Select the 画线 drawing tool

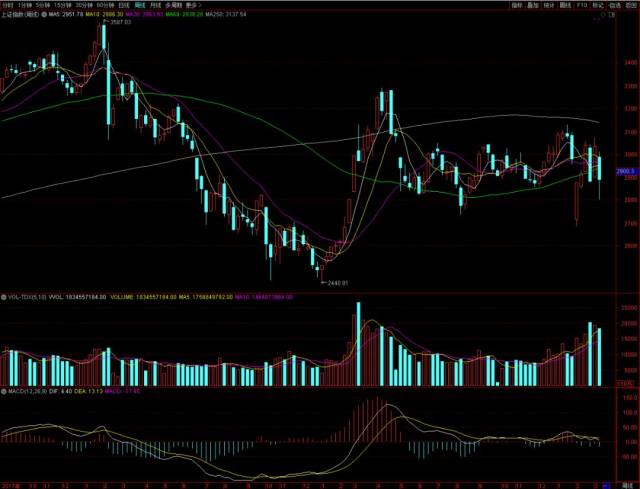coord(565,5)
